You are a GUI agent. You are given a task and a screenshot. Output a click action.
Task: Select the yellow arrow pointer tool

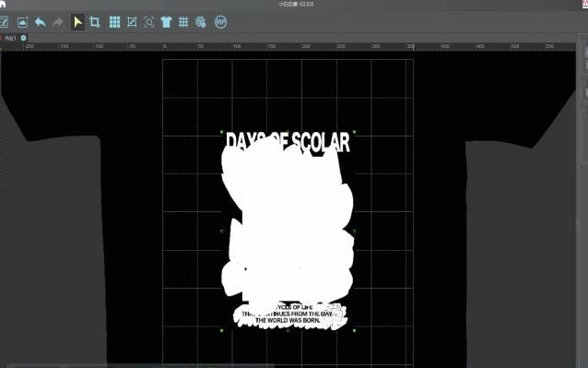pos(77,22)
